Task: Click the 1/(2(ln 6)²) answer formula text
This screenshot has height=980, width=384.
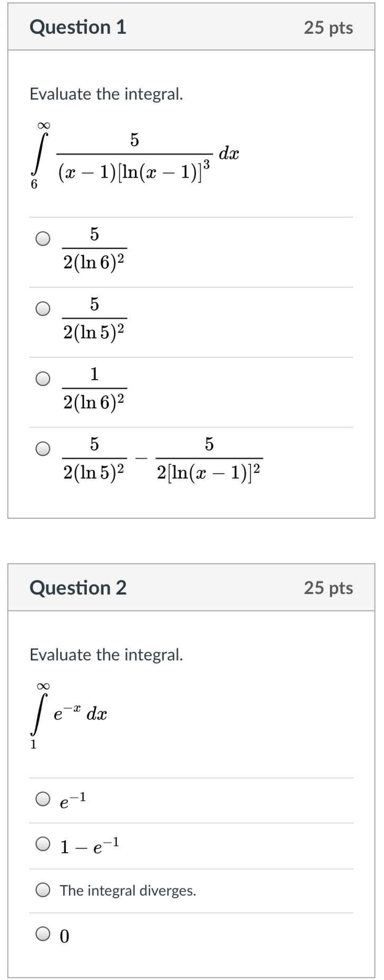Action: pos(94,388)
